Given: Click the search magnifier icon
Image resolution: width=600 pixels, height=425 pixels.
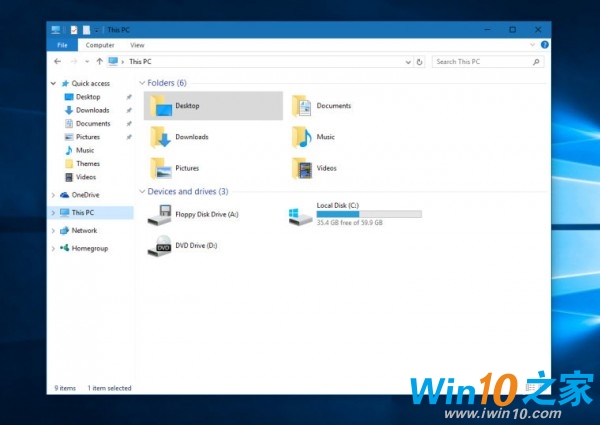Looking at the screenshot, I should pos(536,62).
